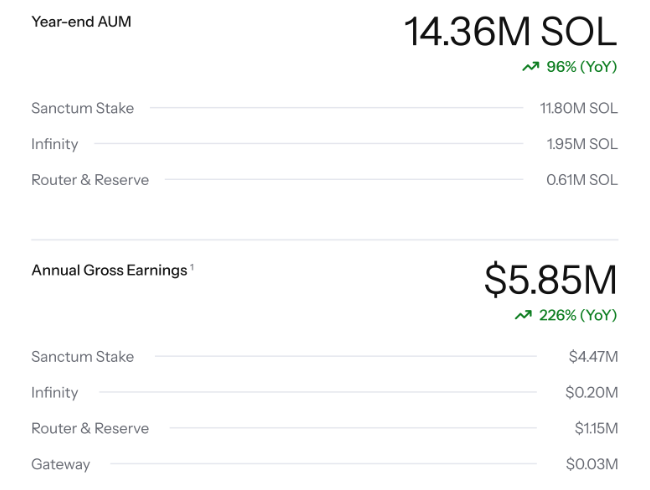Viewport: 650px width, 490px height.
Task: Click the $4.47M Sanctum Stake earnings value
Action: point(592,357)
